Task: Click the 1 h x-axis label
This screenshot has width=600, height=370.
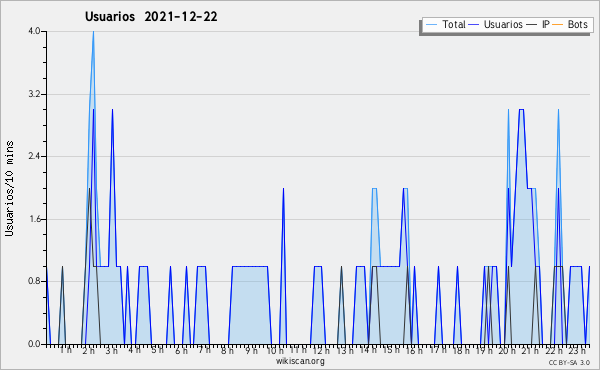Action: [x=65, y=350]
